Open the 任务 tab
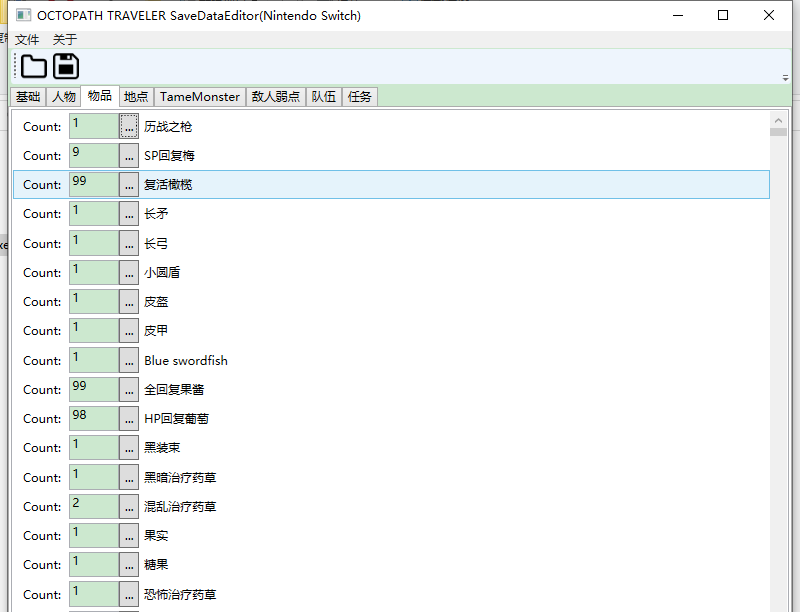This screenshot has height=612, width=800. tap(360, 96)
